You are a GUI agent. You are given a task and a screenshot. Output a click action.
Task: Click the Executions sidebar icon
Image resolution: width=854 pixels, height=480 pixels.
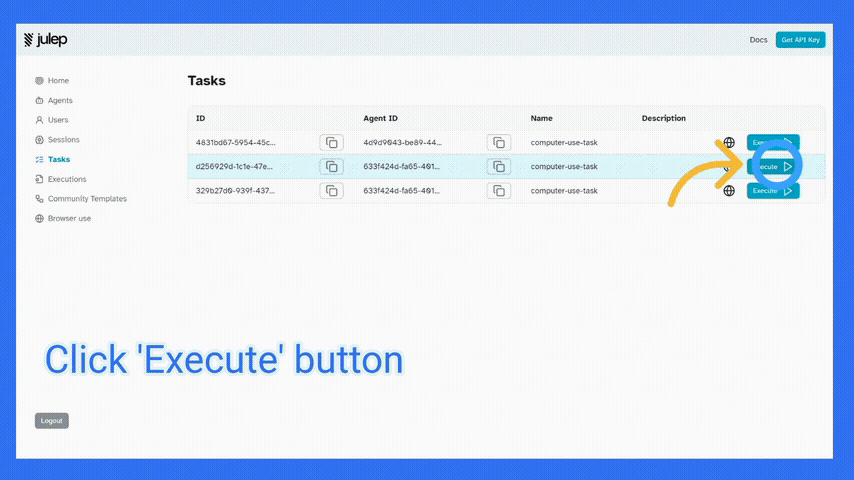pos(39,179)
